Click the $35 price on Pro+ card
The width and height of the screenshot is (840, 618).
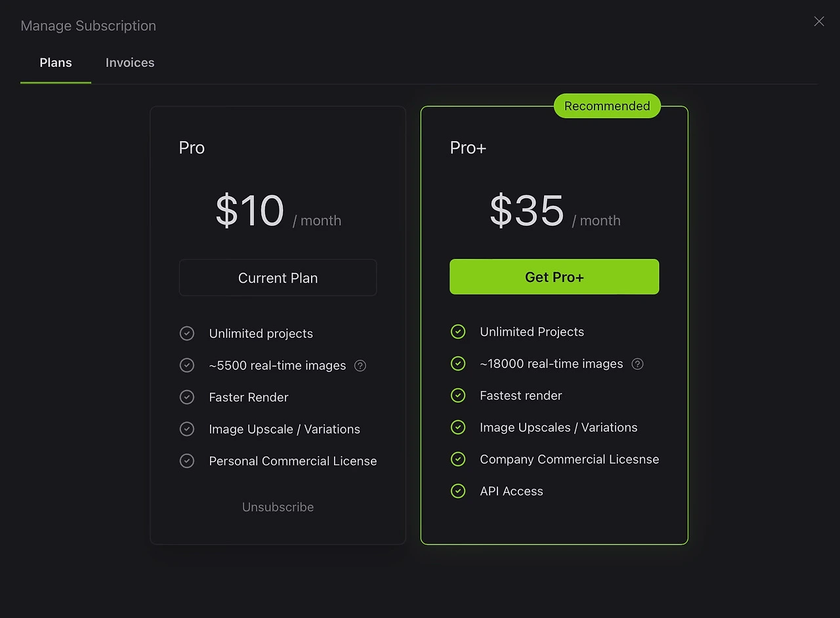click(x=527, y=211)
